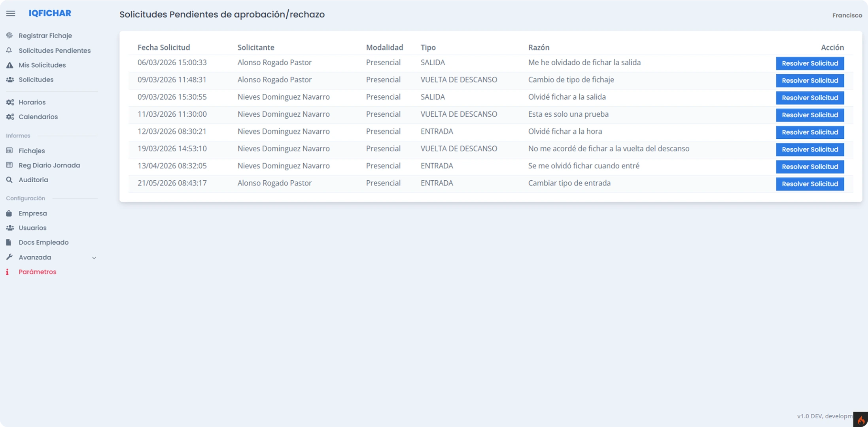Click 'Esta es solo una prueba' reason
The image size is (868, 427).
[x=568, y=114]
